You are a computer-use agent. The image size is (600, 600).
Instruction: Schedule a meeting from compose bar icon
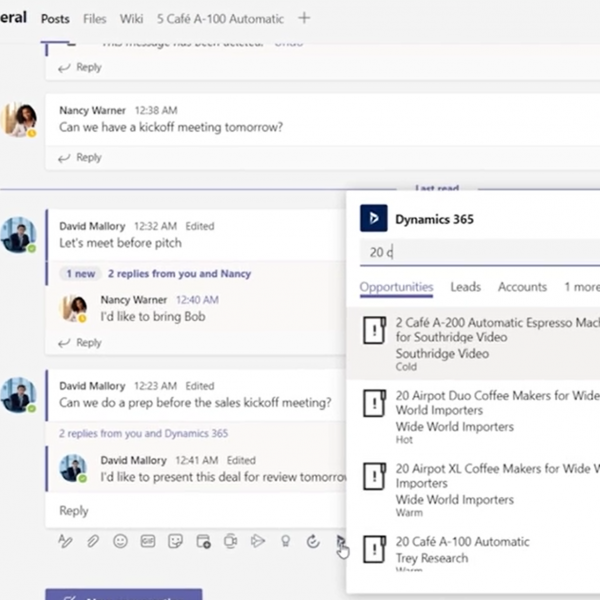coord(203,541)
